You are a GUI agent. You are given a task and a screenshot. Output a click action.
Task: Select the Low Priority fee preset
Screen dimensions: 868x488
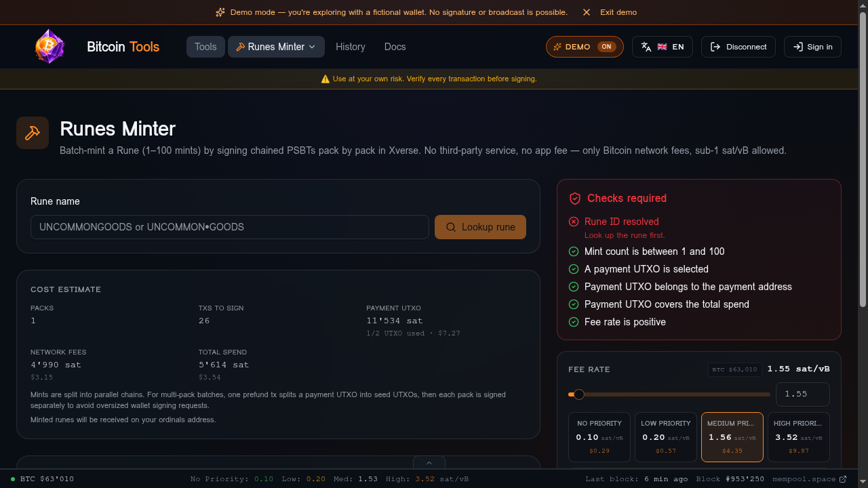[x=666, y=437]
